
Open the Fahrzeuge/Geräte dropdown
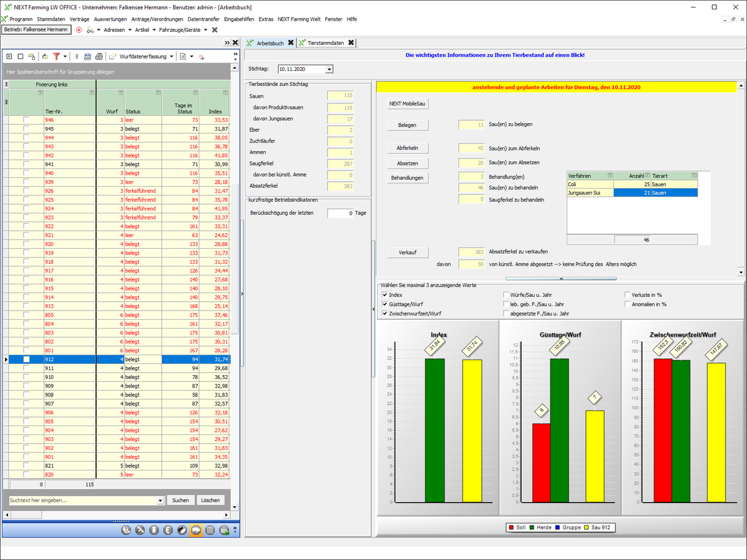pos(207,30)
